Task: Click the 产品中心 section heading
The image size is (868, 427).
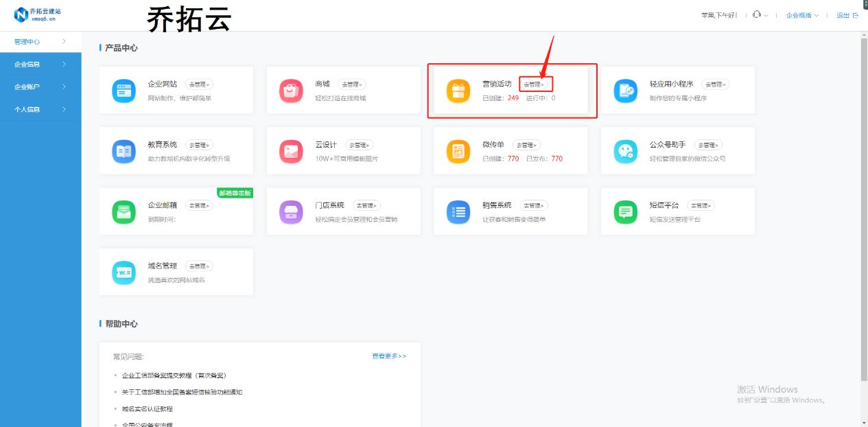Action: 121,48
